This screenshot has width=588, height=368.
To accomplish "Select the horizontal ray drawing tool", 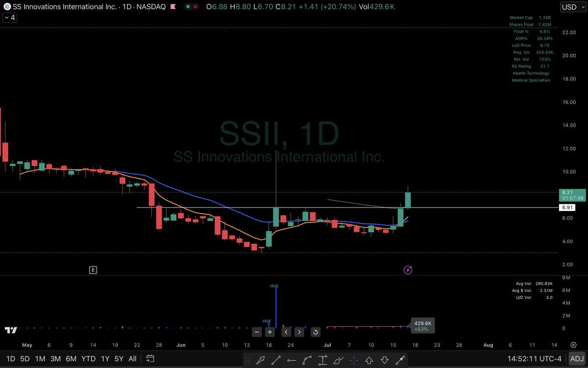I will (x=292, y=360).
